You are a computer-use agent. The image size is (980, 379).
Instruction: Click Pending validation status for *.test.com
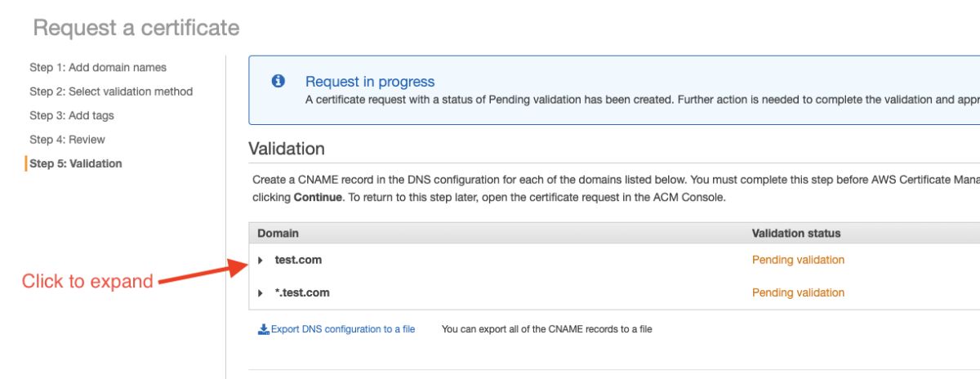pos(798,292)
